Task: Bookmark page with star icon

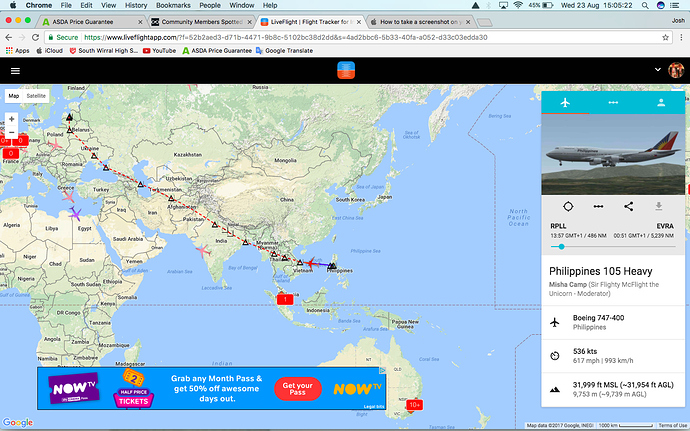Action: coord(665,37)
